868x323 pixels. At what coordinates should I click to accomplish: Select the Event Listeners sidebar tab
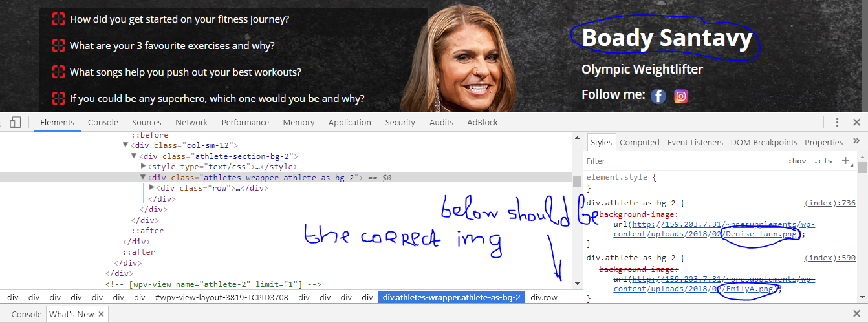[695, 142]
